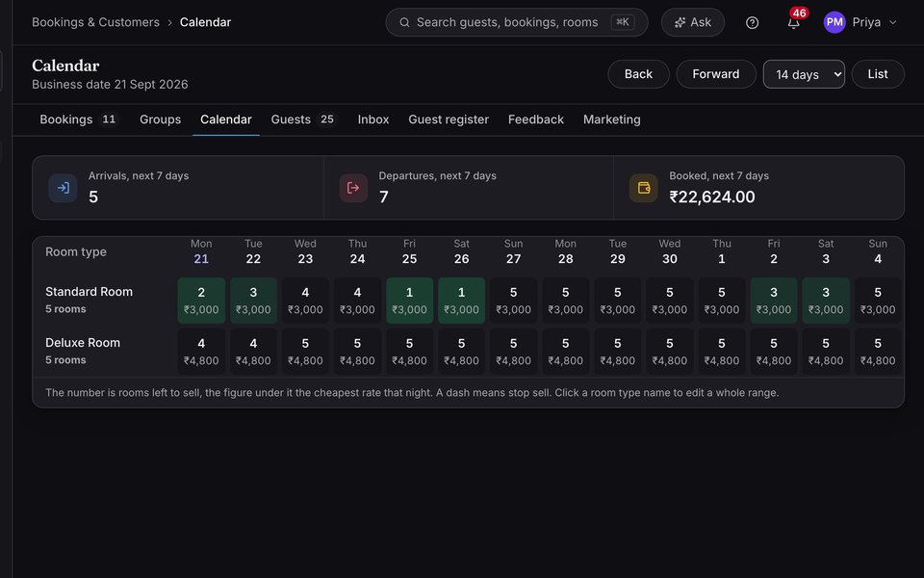Click Standard Room cell for Sun 27
This screenshot has height=578, width=924.
coord(513,301)
